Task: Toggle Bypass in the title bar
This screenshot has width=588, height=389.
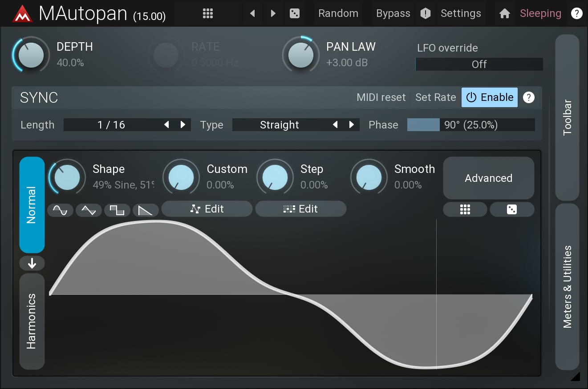Action: click(393, 13)
